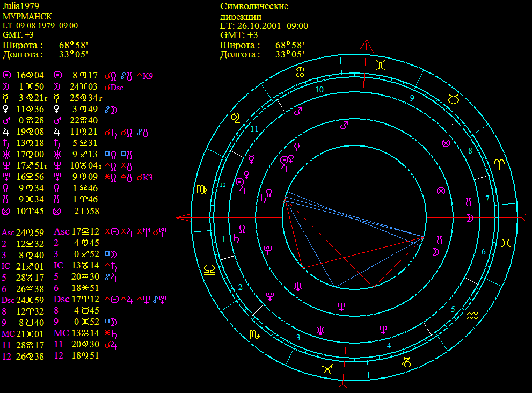Click the birth time "LT: 09.08.1979 09:00"
532x393 pixels.
click(x=40, y=26)
